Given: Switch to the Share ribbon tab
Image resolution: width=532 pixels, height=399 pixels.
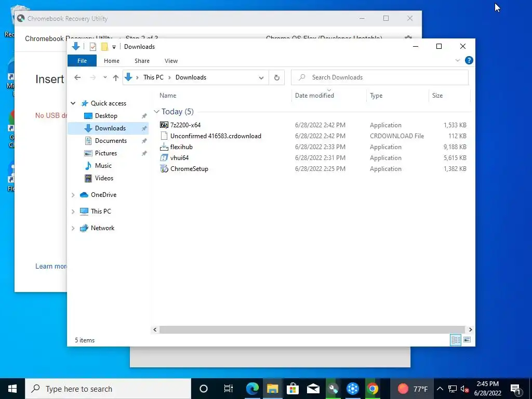Looking at the screenshot, I should click(x=142, y=61).
